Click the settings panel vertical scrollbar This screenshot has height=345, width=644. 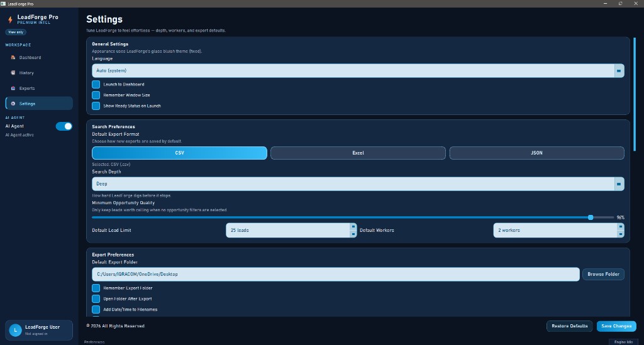tap(635, 94)
